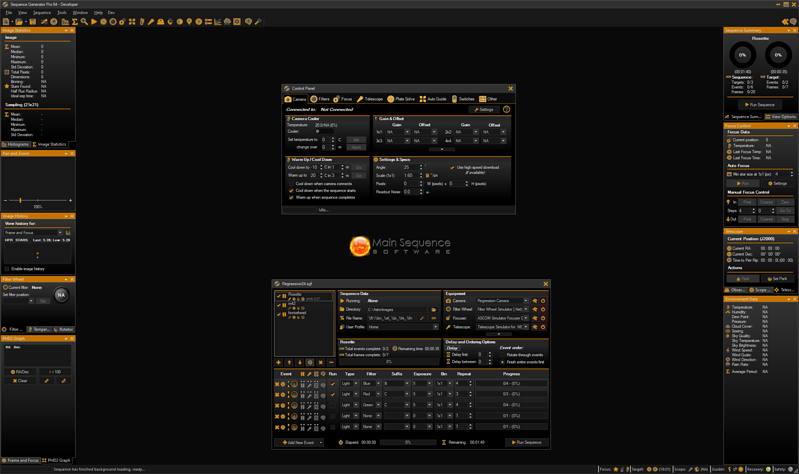Click Settings button in Control Panel

[484, 110]
